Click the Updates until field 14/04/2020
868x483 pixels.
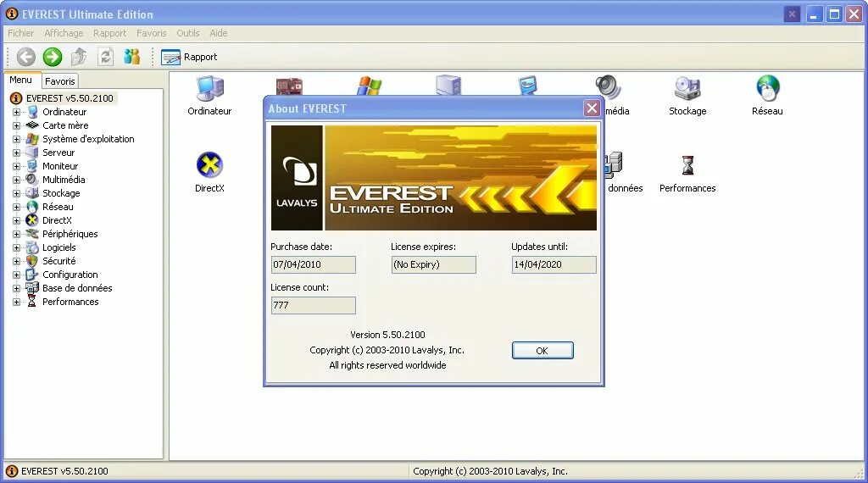[554, 264]
